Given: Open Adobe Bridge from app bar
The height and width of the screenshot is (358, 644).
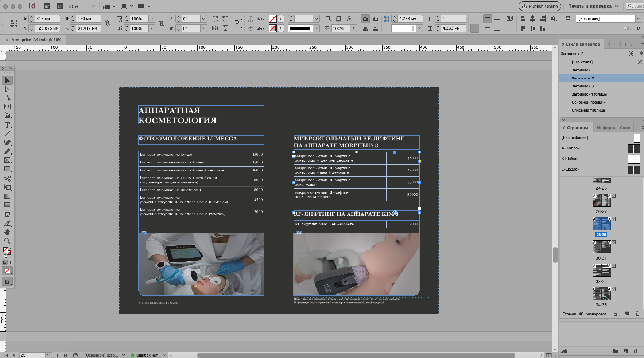Looking at the screenshot, I should coord(47,6).
